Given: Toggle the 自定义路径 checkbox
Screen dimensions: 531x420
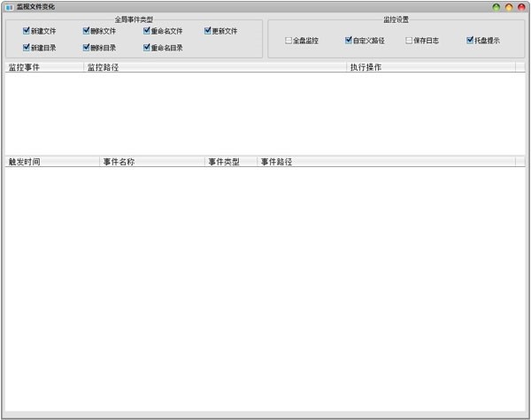Looking at the screenshot, I should point(349,41).
